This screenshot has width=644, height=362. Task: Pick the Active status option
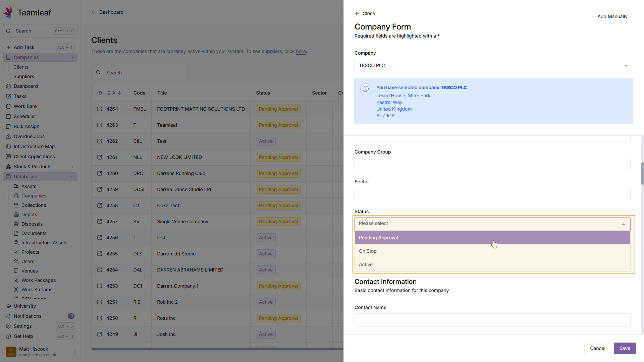tap(366, 264)
